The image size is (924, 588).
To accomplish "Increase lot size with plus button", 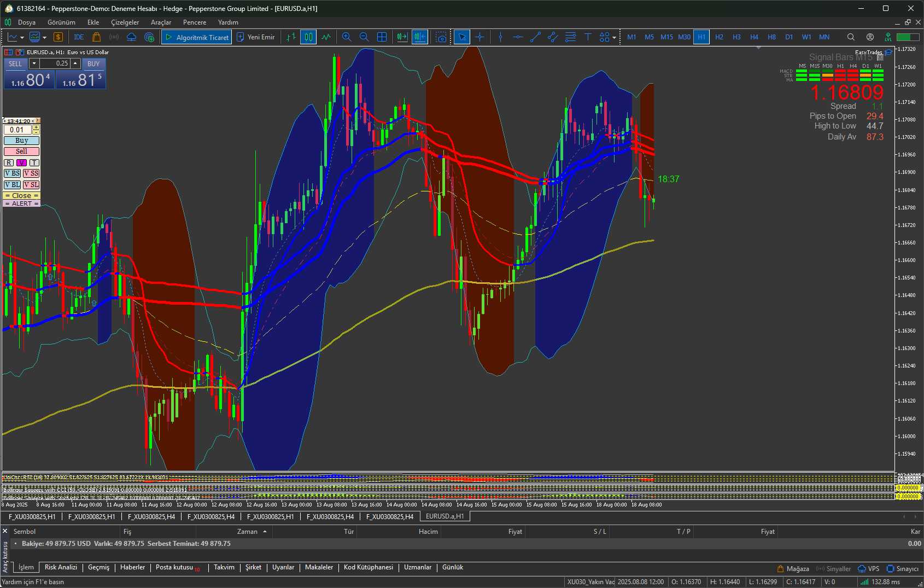I will 36,127.
